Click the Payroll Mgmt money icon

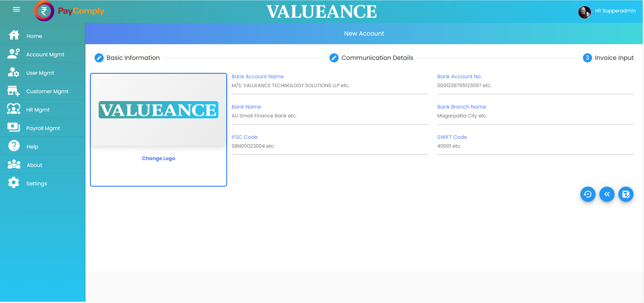(x=14, y=127)
